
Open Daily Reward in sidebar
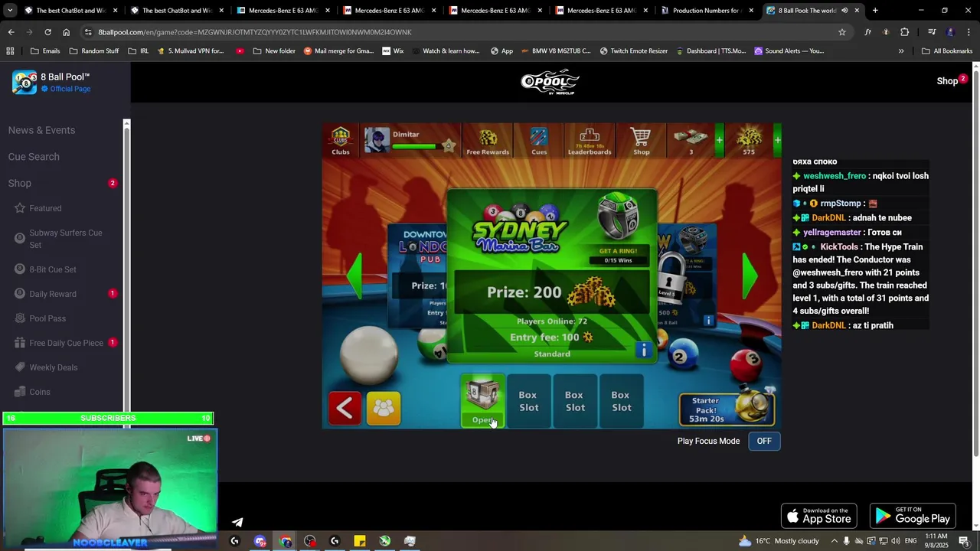point(53,294)
